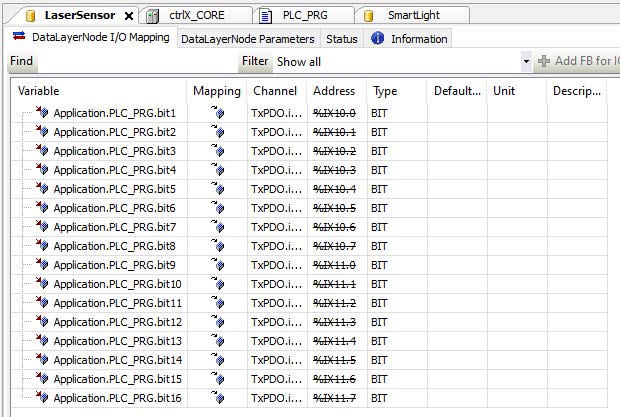Image resolution: width=620 pixels, height=417 pixels.
Task: Click the ctrlX_CORE tab device icon
Action: tap(152, 15)
